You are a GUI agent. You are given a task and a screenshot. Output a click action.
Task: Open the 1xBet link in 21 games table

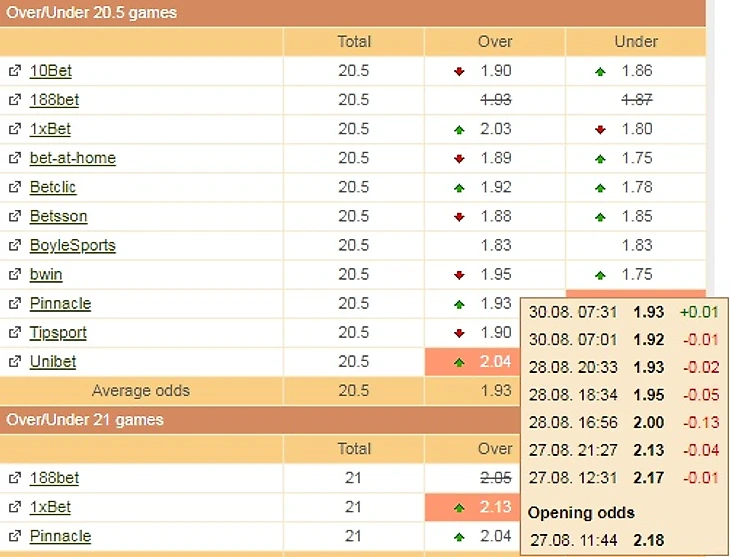click(x=50, y=507)
